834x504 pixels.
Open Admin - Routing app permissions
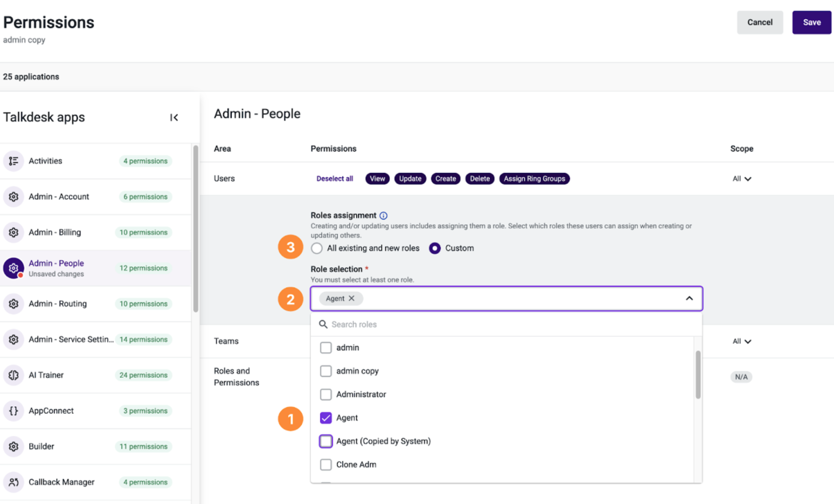coord(96,304)
